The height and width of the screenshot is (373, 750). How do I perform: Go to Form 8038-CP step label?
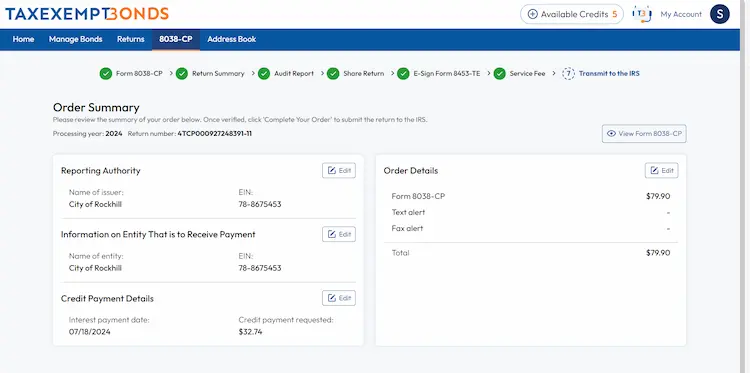click(139, 74)
